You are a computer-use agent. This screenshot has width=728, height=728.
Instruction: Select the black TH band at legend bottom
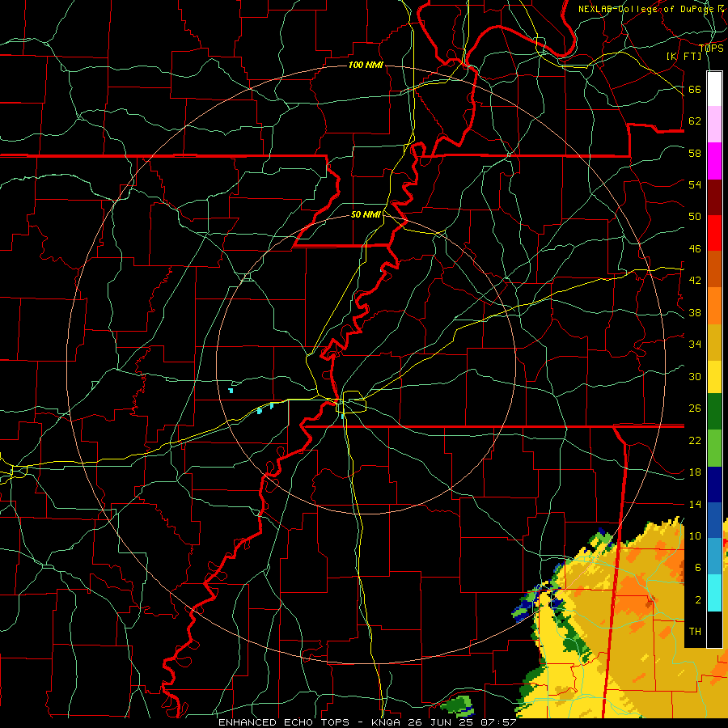(x=714, y=629)
